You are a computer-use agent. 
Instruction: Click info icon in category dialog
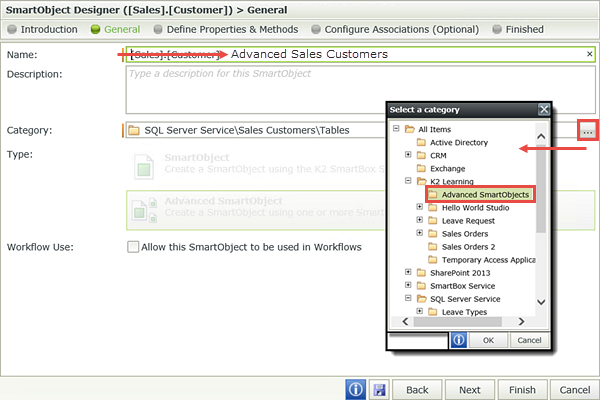pyautogui.click(x=459, y=340)
